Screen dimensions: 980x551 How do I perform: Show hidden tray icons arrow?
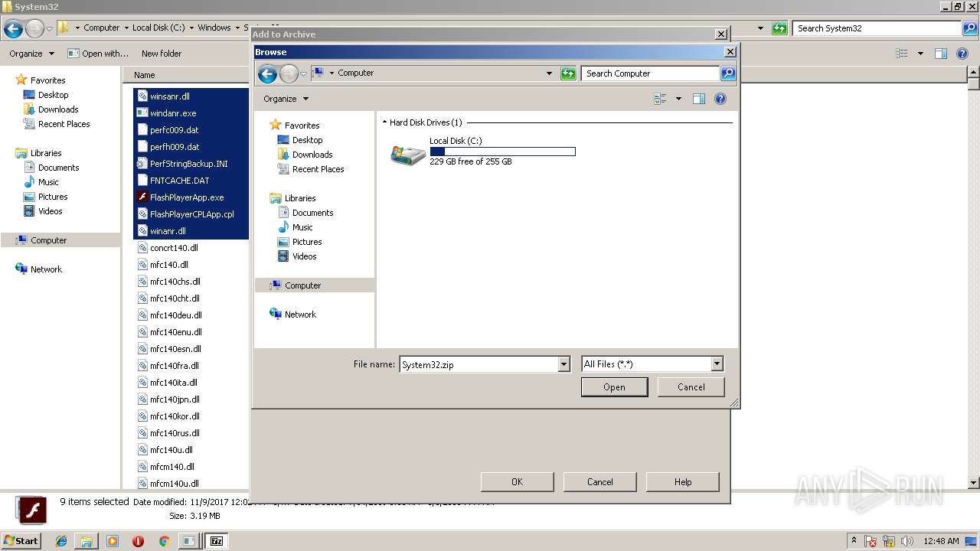click(x=854, y=541)
